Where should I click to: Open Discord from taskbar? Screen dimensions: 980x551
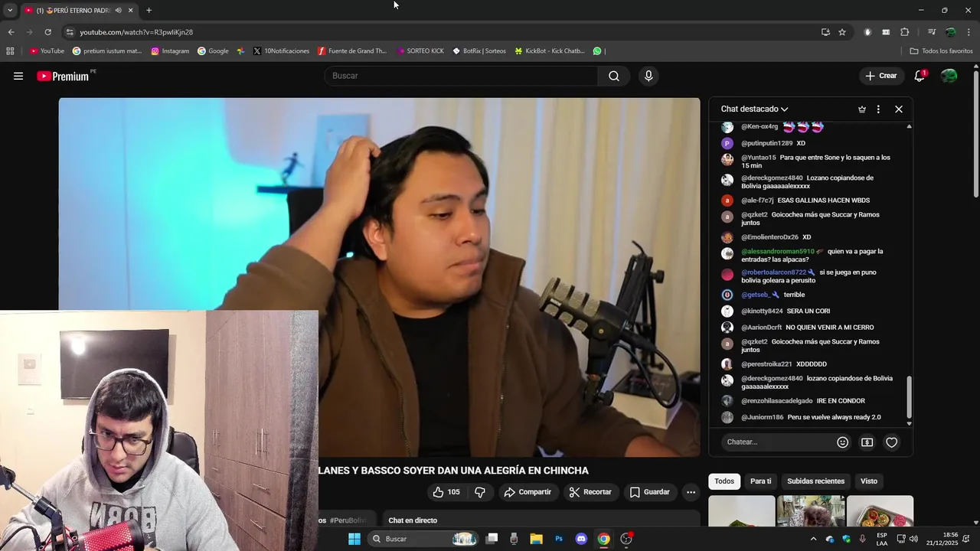click(x=581, y=539)
